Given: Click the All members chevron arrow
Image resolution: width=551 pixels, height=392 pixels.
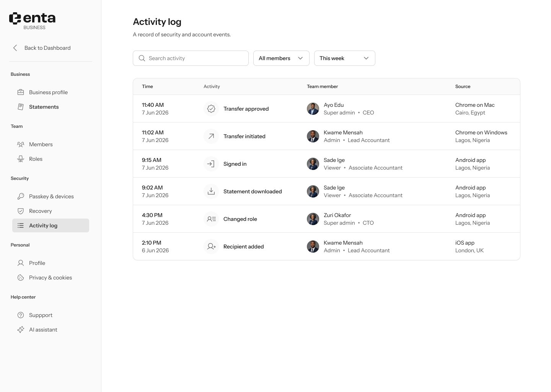Looking at the screenshot, I should tap(300, 58).
